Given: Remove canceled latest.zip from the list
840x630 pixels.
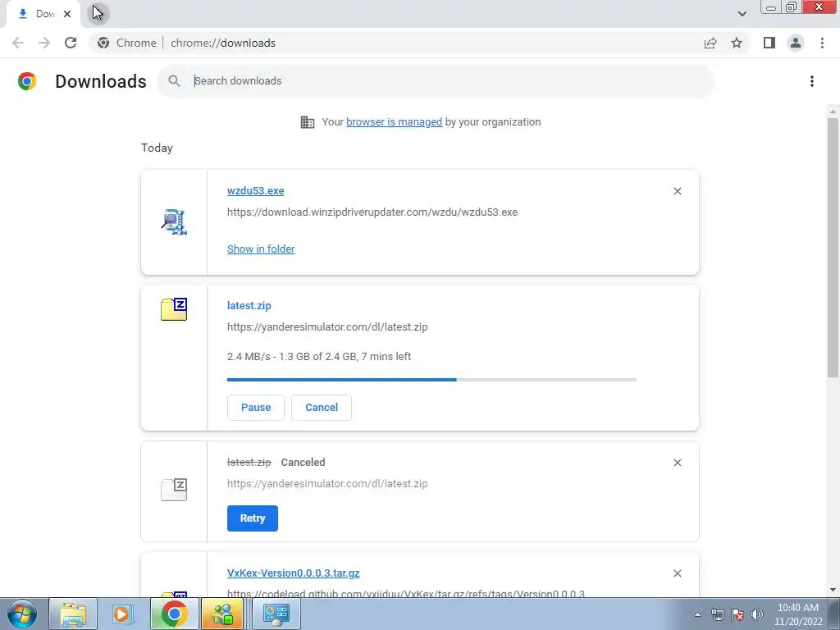Looking at the screenshot, I should [677, 463].
